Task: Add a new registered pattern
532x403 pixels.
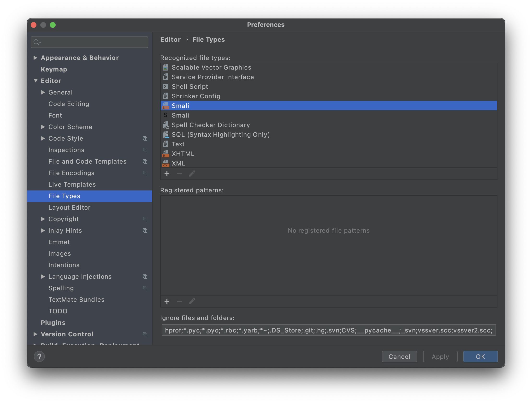Action: [167, 302]
